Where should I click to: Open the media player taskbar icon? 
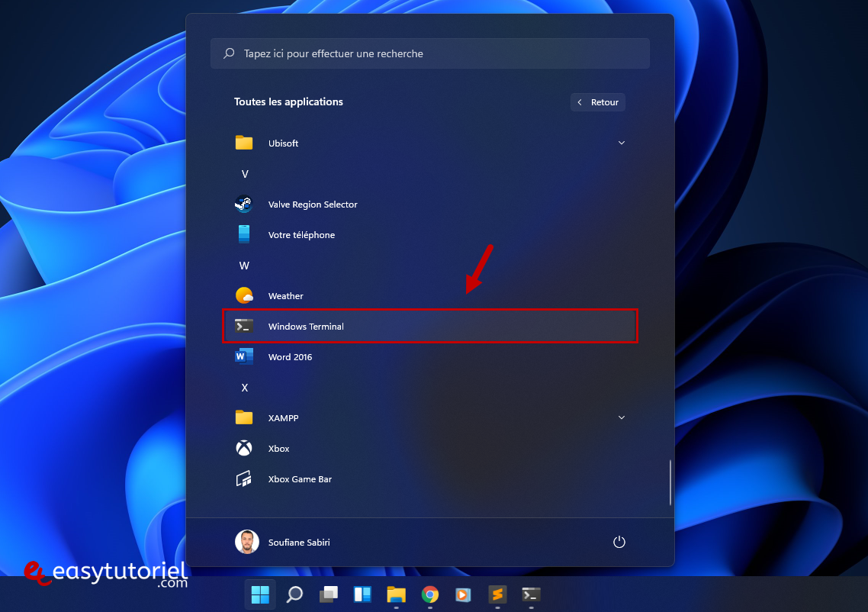463,594
